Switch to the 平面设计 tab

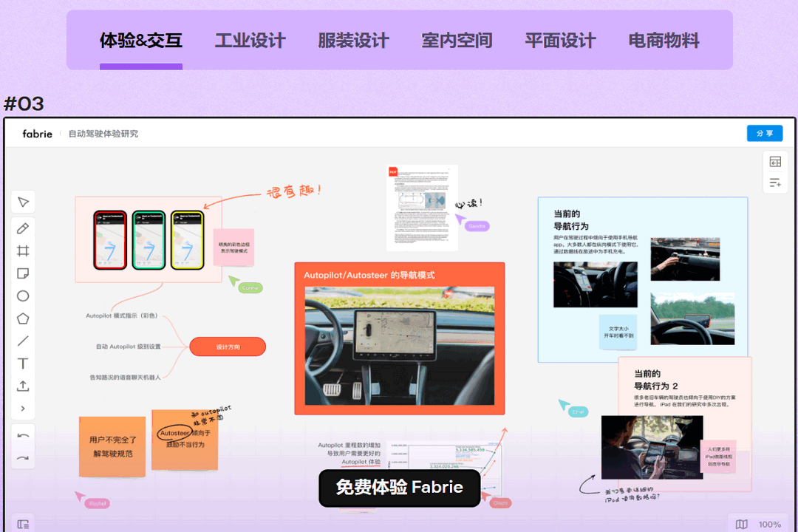[559, 41]
